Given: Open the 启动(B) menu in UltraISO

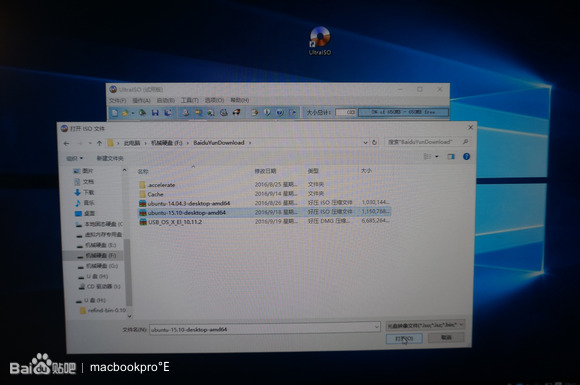Looking at the screenshot, I should click(x=166, y=101).
